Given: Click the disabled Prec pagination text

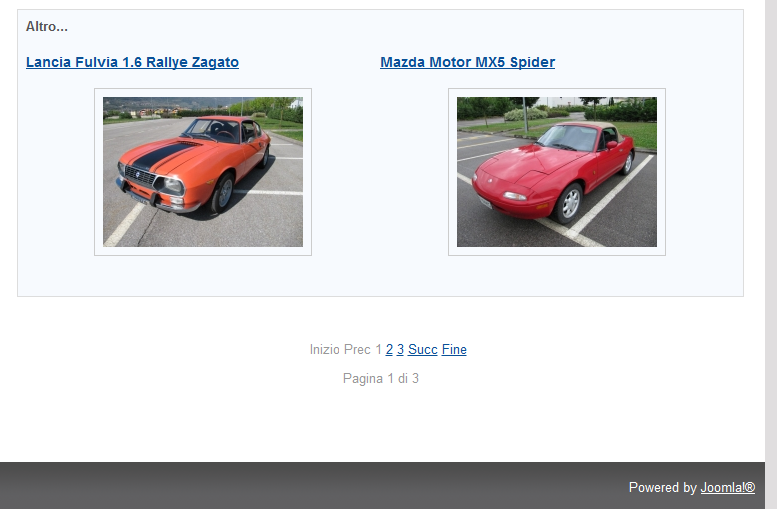Looking at the screenshot, I should (357, 349).
